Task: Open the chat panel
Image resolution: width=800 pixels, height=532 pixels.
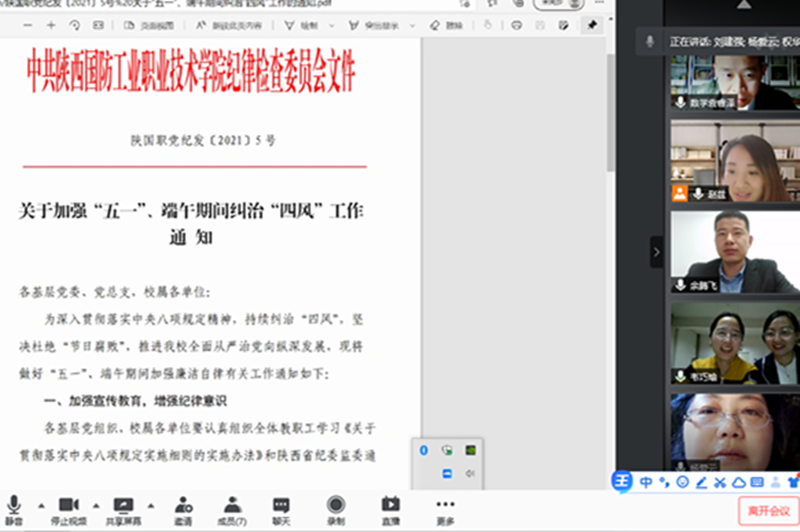Action: click(281, 507)
